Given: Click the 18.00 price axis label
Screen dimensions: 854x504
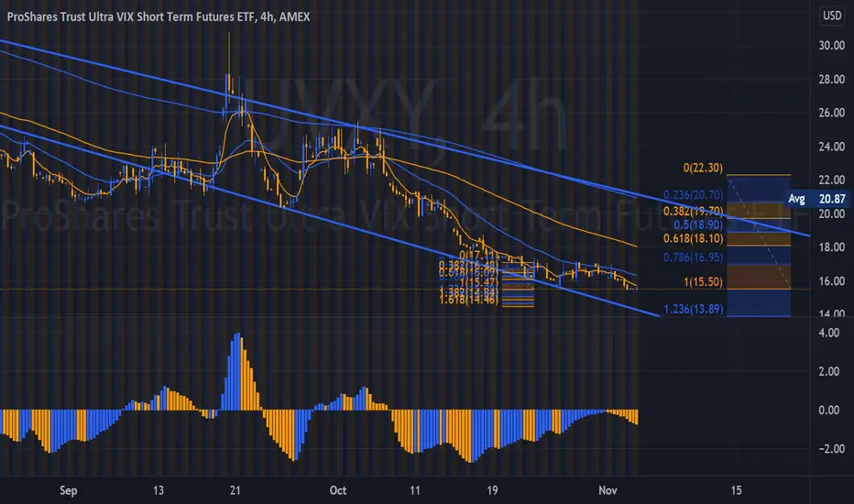Looking at the screenshot, I should [832, 247].
